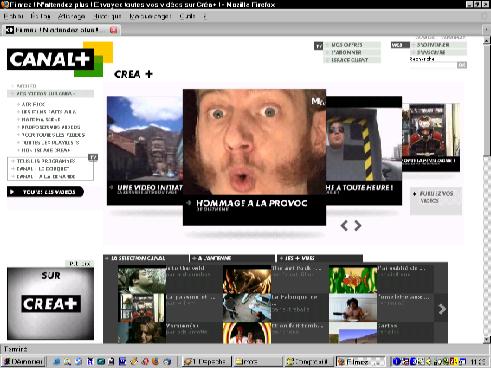Click the TV icon beside Nos Offres
This screenshot has height=368, width=491.
(319, 46)
